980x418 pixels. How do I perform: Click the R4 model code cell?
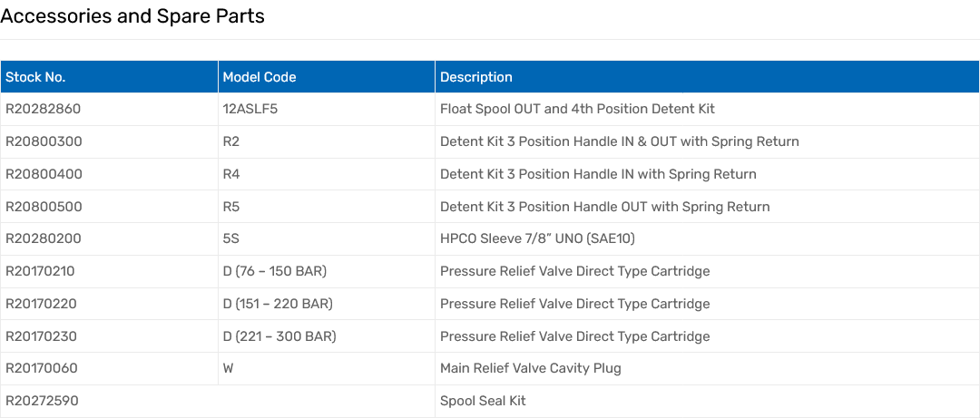click(x=231, y=174)
